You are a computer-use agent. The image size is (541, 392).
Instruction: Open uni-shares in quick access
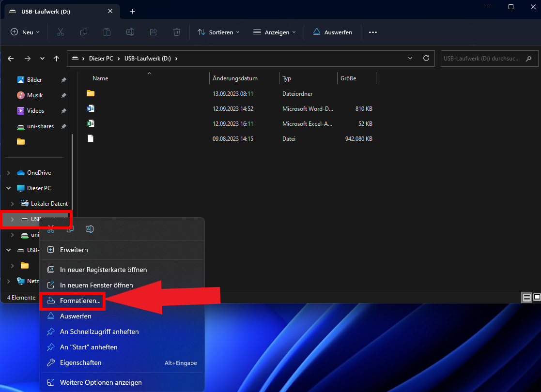40,126
